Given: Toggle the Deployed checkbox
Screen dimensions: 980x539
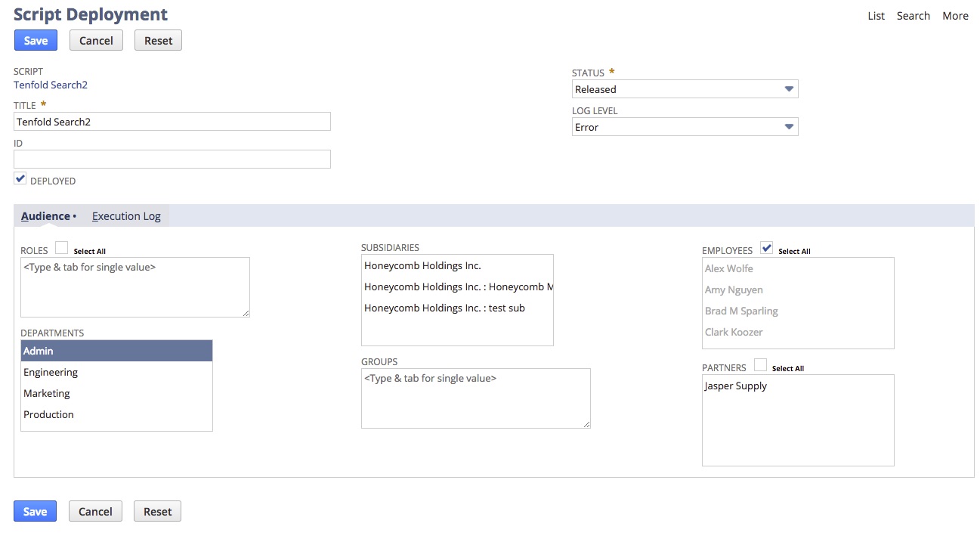Looking at the screenshot, I should point(20,179).
